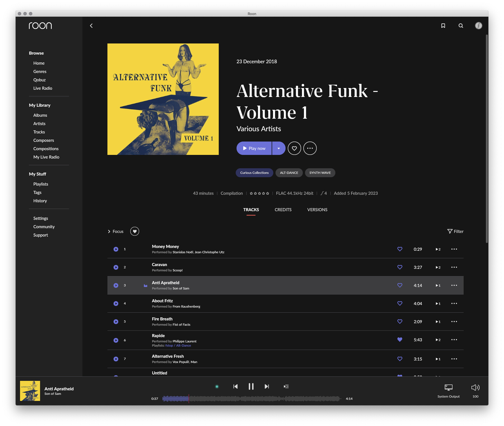Open more options for About Fritz
Screen dimensions: 504x426
(454, 303)
